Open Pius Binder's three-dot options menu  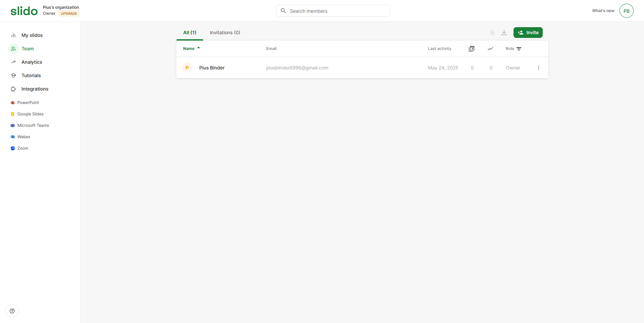[538, 68]
